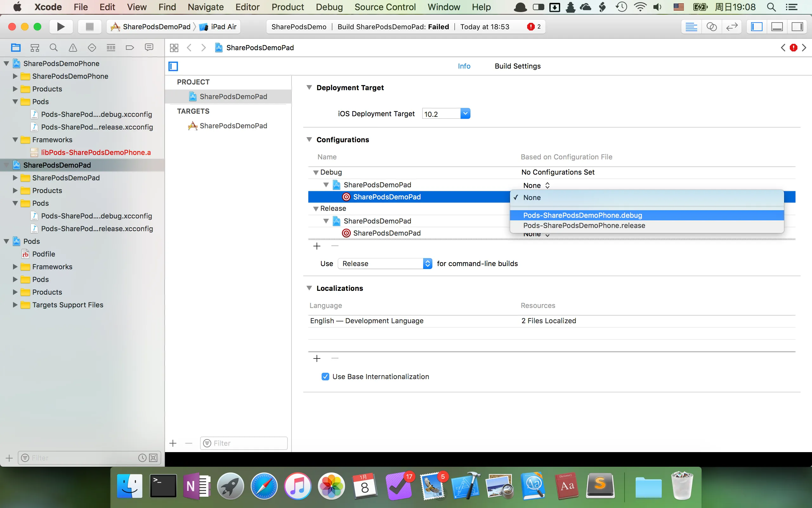Image resolution: width=812 pixels, height=508 pixels.
Task: Toggle Use Base Internationalization checkbox
Action: 325,377
